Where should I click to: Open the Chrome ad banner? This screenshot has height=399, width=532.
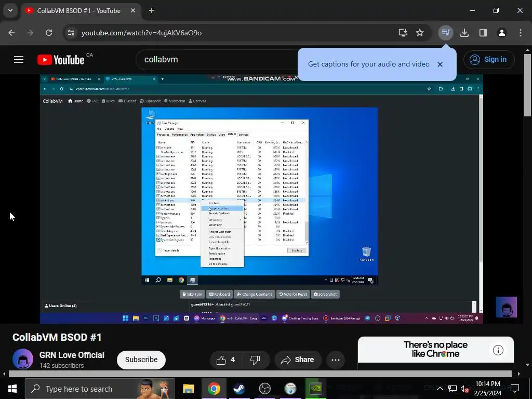[436, 350]
